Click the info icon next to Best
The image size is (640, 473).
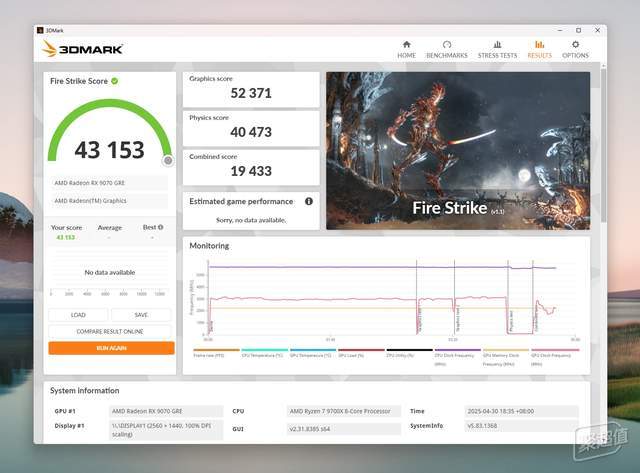coord(160,227)
